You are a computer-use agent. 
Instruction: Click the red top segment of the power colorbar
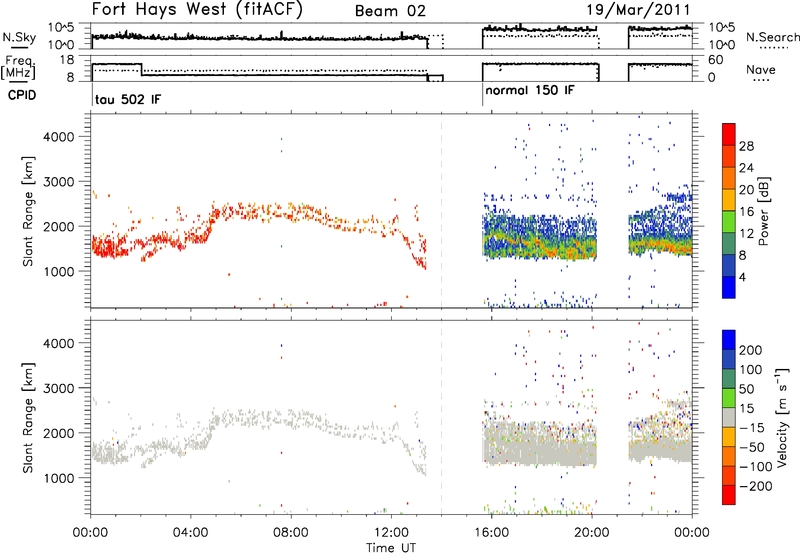coord(729,134)
